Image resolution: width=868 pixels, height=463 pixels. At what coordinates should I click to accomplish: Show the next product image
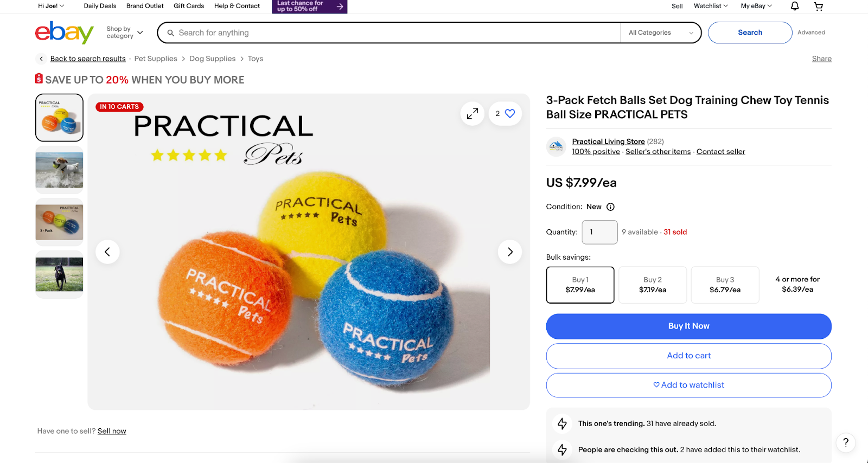coord(509,252)
